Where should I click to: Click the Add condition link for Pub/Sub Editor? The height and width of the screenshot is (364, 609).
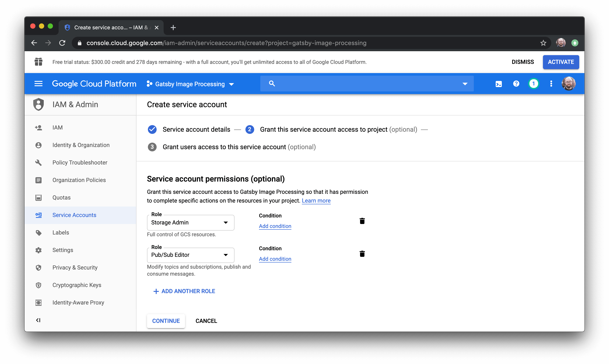pos(275,259)
